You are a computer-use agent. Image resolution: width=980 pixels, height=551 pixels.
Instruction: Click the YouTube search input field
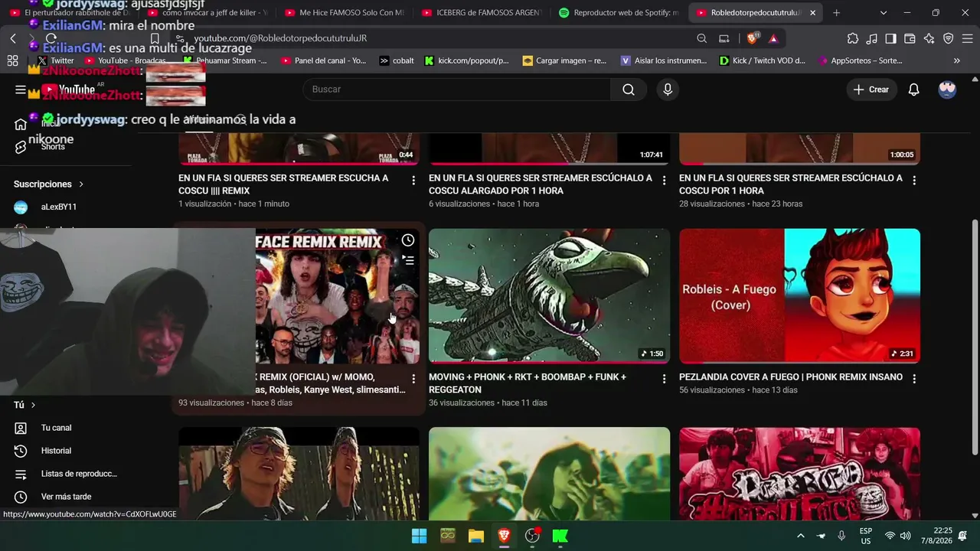(x=457, y=90)
